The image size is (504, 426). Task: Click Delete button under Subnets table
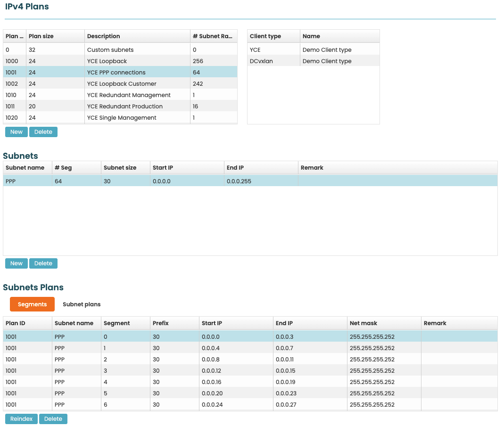click(43, 263)
